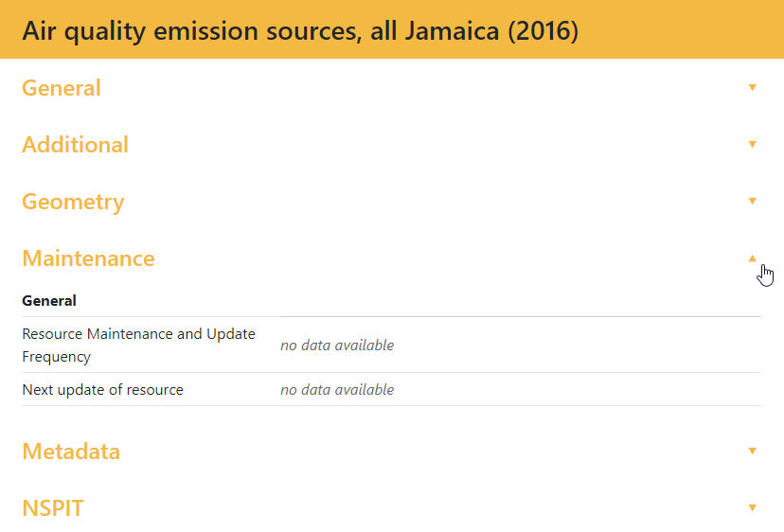Expand the NSPIT section arrow
The width and height of the screenshot is (784, 532).
753,507
